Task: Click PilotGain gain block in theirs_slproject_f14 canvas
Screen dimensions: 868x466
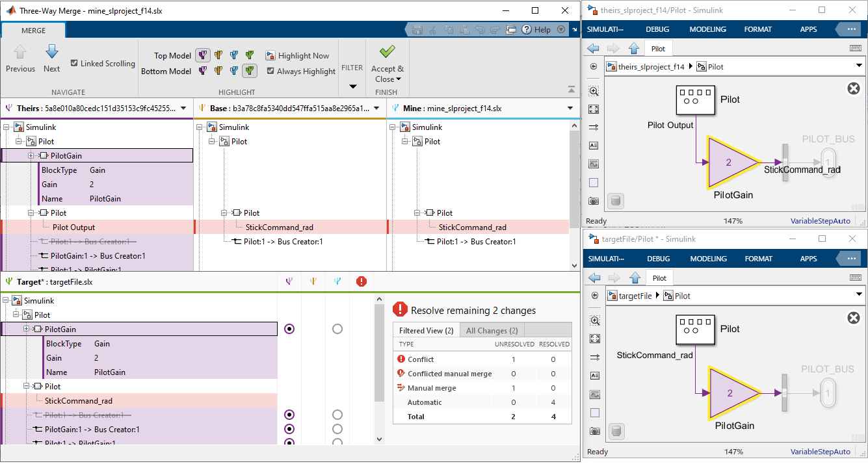Action: pyautogui.click(x=733, y=162)
